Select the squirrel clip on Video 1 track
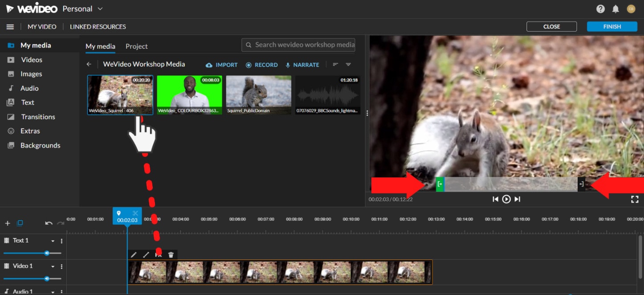 pyautogui.click(x=280, y=272)
